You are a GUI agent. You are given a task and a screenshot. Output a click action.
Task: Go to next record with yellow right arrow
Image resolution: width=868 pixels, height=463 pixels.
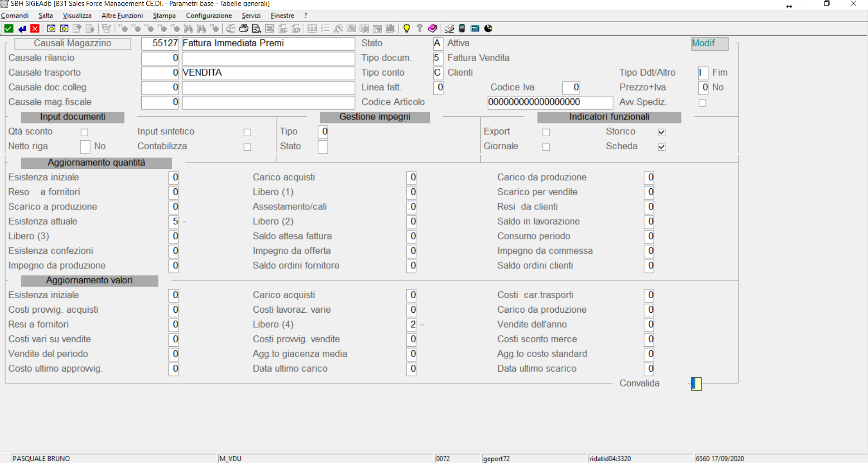click(x=64, y=29)
